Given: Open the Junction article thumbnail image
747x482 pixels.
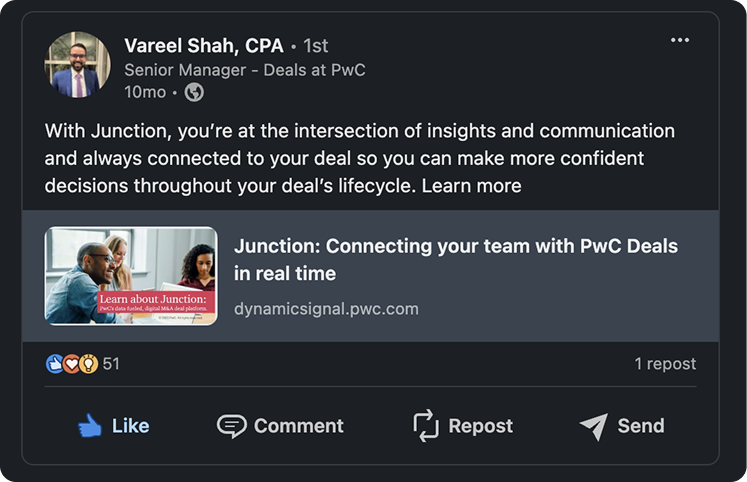Looking at the screenshot, I should coord(131,276).
